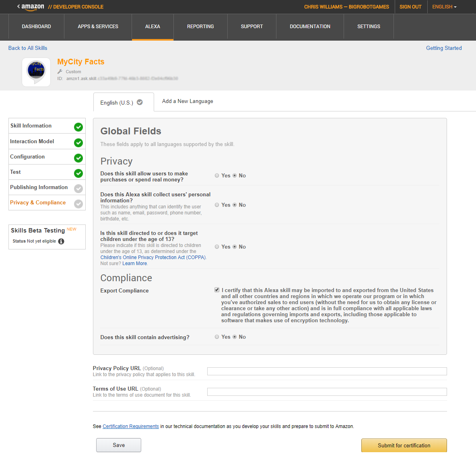Click Add a New Language tab
The image size is (476, 457).
click(188, 101)
